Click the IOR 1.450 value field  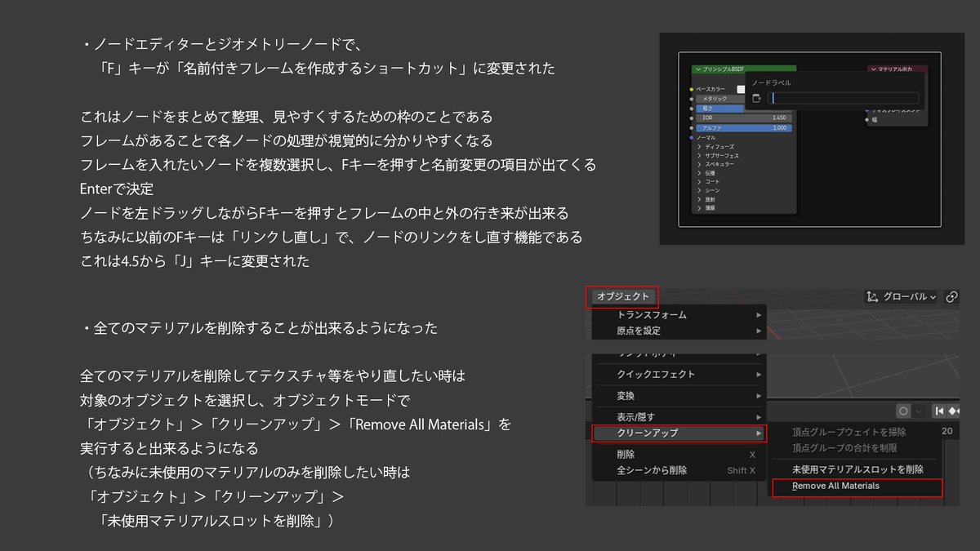[744, 118]
